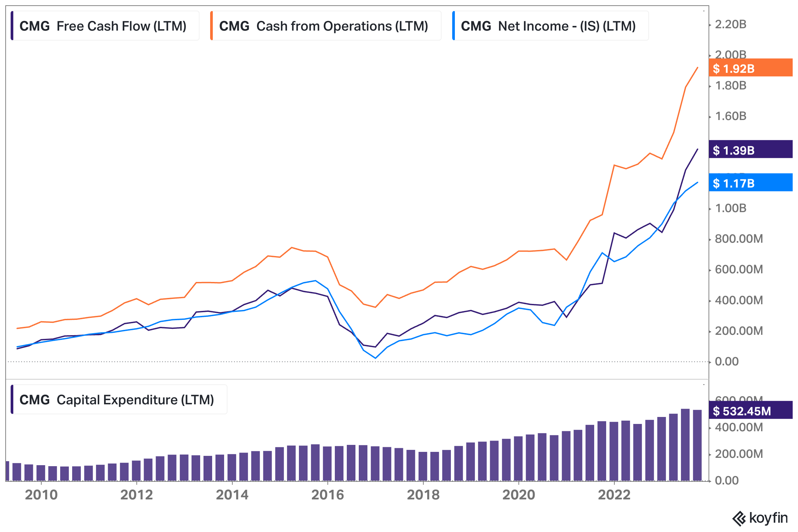This screenshot has width=798, height=532.
Task: Click the 2016 label on the time axis
Action: coord(328,495)
